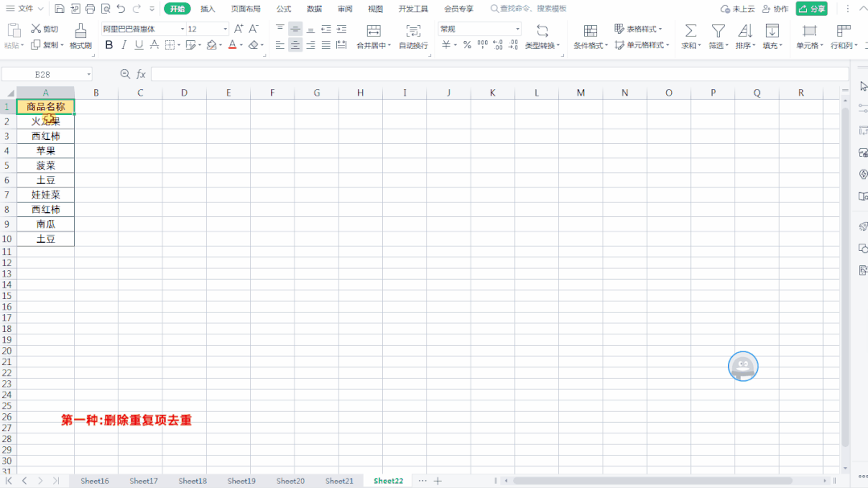Viewport: 868px width, 488px height.
Task: Apply thousands separator format
Action: [x=483, y=45]
